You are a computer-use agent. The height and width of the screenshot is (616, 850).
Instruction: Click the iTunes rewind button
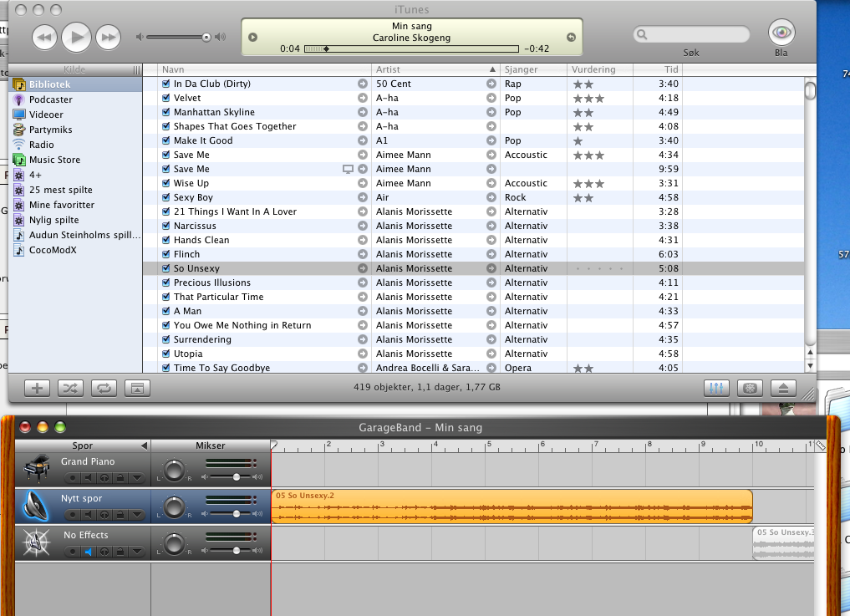click(44, 38)
